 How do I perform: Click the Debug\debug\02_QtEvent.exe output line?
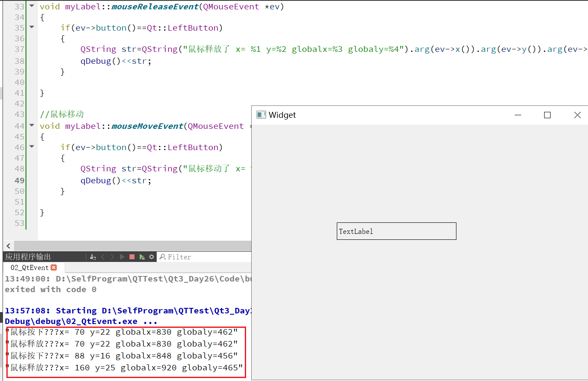click(x=81, y=321)
